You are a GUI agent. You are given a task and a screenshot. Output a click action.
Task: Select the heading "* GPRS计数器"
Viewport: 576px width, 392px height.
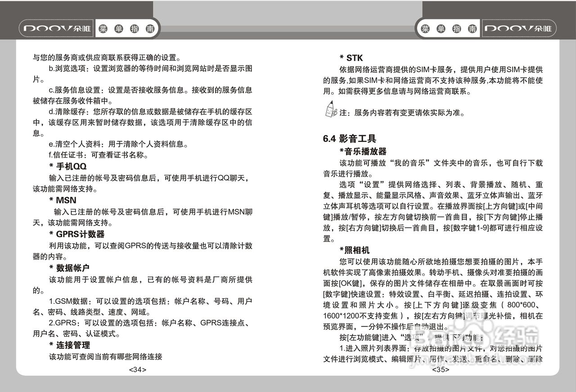(76, 234)
